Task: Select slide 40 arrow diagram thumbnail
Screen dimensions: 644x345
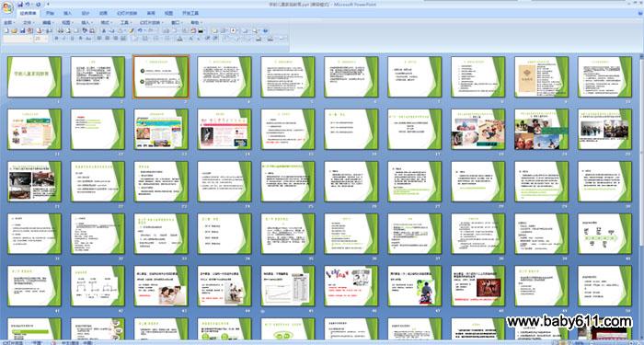Action: (x=604, y=234)
